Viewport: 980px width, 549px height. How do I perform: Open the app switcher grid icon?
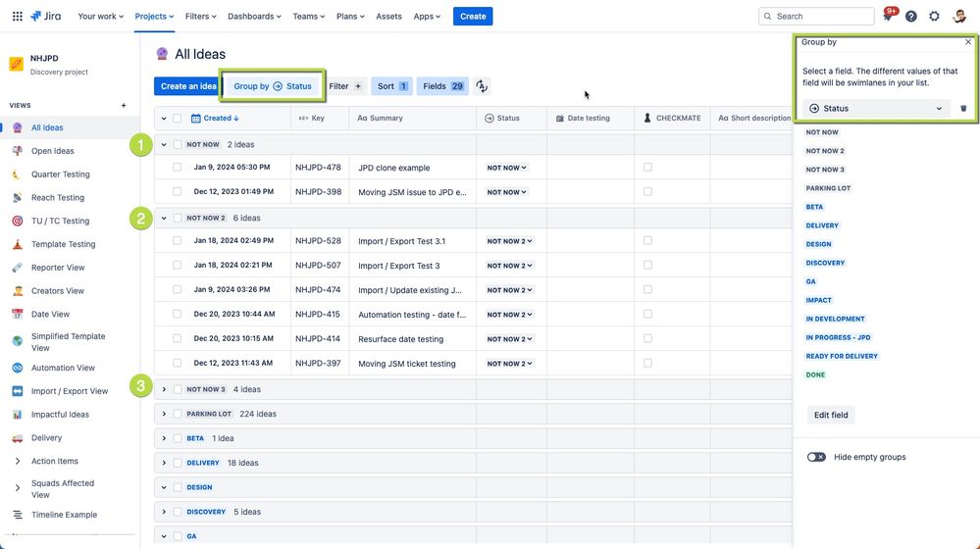point(17,16)
